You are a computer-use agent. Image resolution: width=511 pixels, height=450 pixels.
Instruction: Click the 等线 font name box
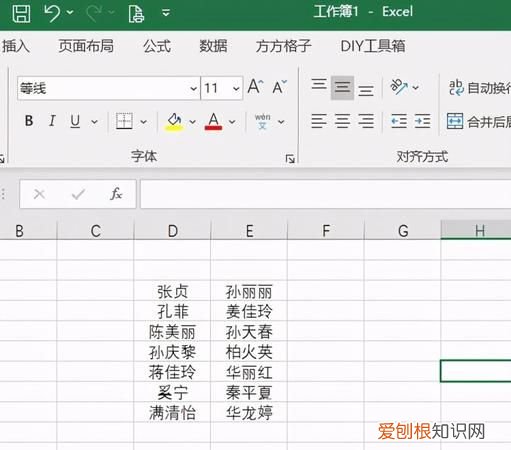click(x=103, y=88)
